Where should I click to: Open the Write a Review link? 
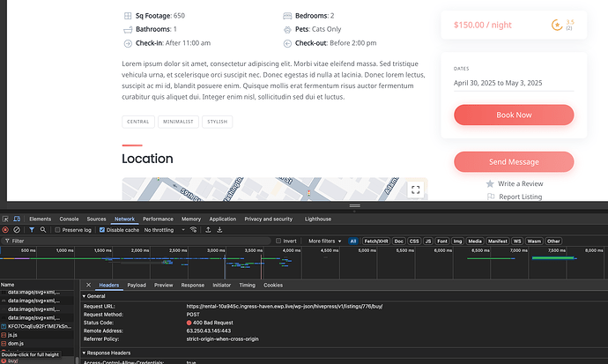521,183
